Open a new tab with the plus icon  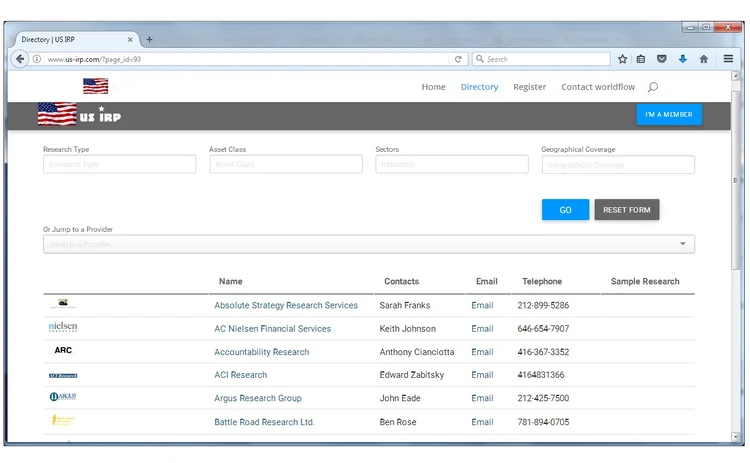[149, 40]
